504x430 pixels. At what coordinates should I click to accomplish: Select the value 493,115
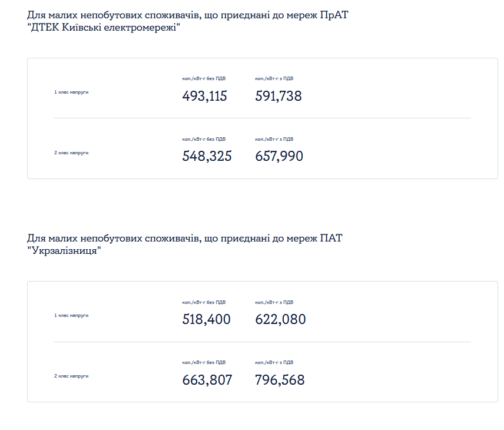pos(204,96)
